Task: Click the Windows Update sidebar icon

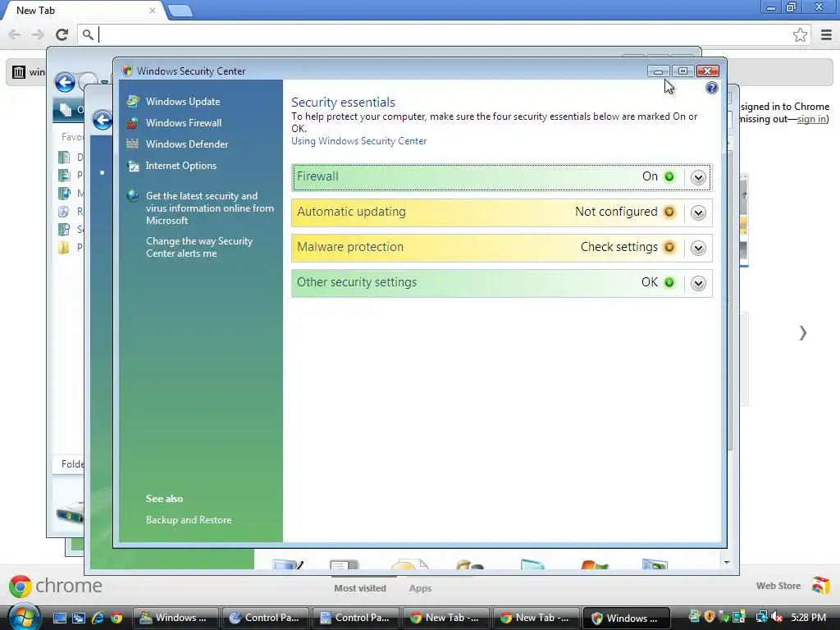Action: [133, 101]
